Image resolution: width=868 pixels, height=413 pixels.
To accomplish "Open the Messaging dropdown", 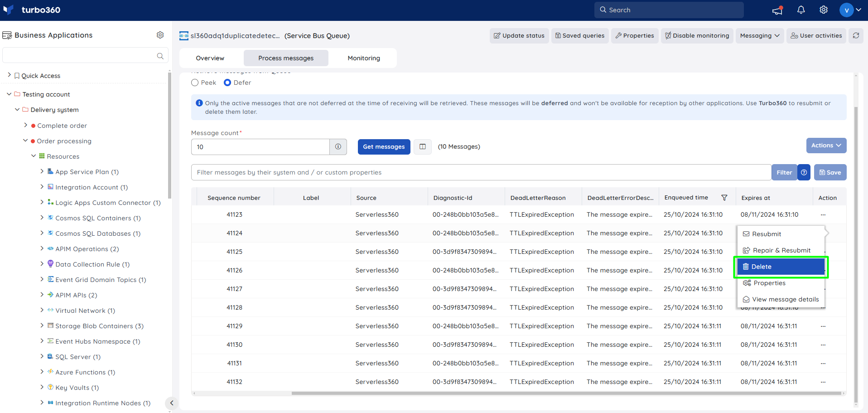I will coord(760,36).
